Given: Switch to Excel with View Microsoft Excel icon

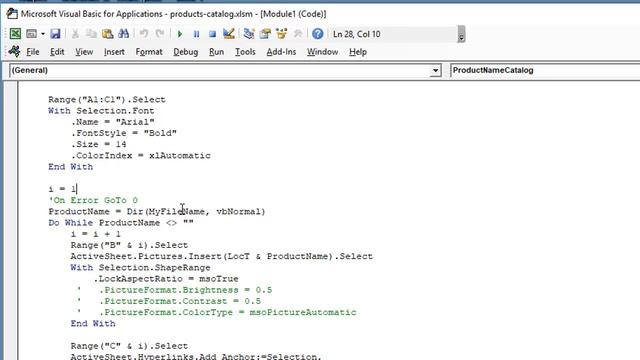Looking at the screenshot, I should [x=15, y=34].
